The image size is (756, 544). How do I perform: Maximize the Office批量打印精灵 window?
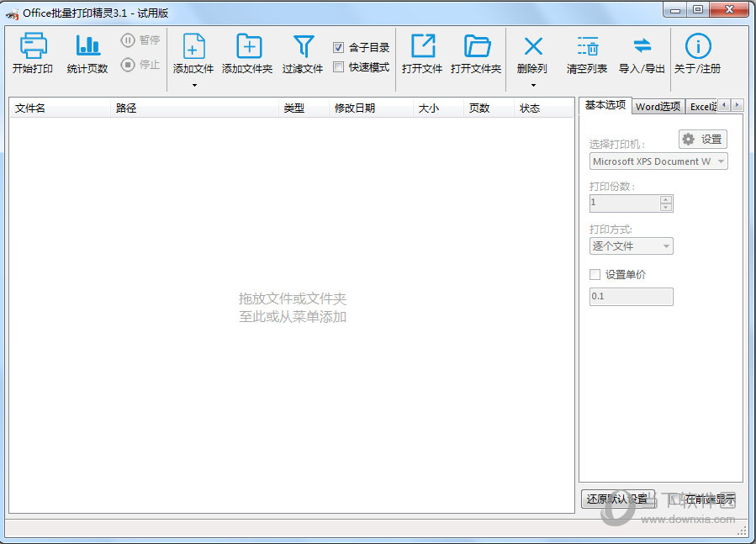point(698,9)
